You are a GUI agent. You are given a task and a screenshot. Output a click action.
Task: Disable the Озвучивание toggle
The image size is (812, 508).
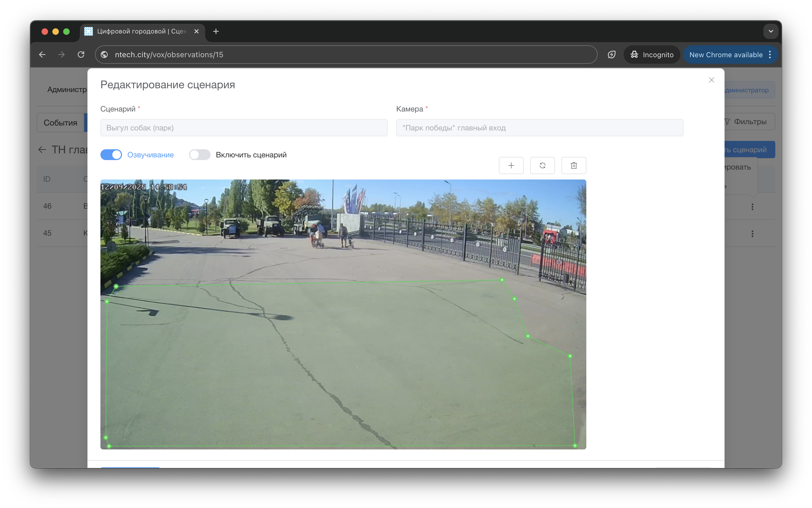click(x=111, y=155)
